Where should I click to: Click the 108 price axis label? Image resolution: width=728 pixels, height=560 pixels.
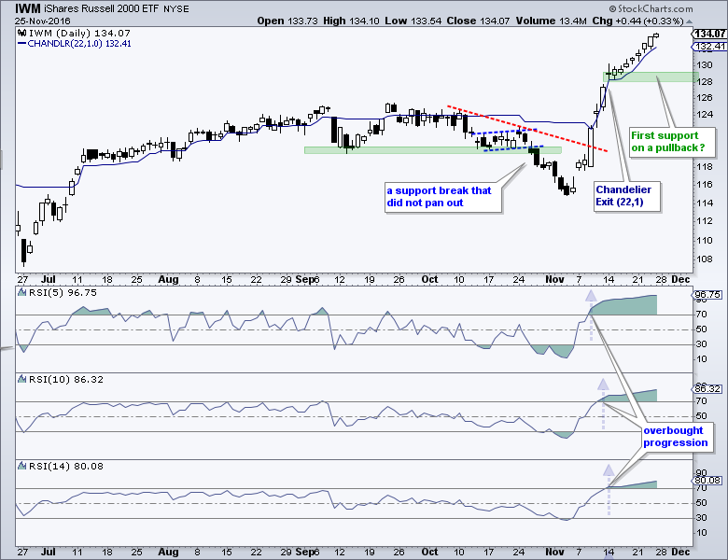[704, 259]
